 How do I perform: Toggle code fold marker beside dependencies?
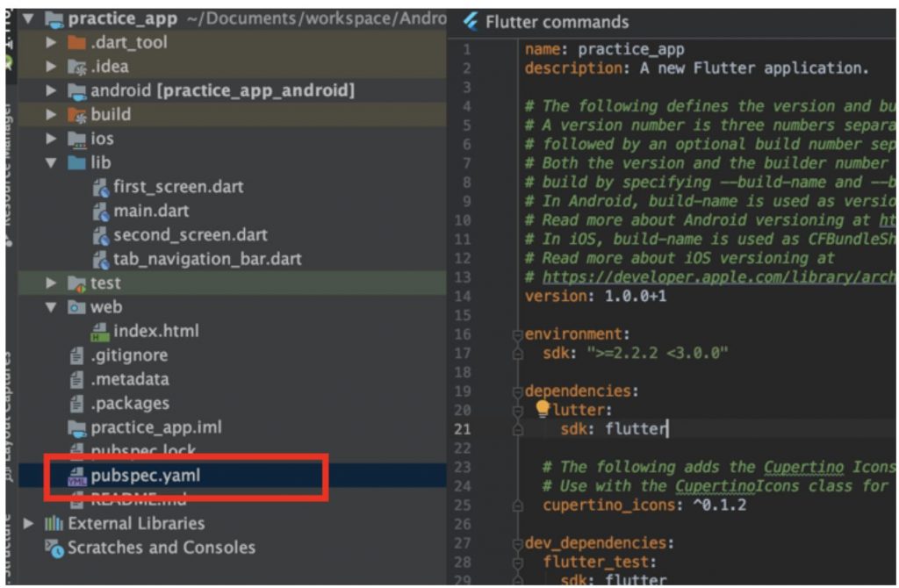click(x=518, y=391)
